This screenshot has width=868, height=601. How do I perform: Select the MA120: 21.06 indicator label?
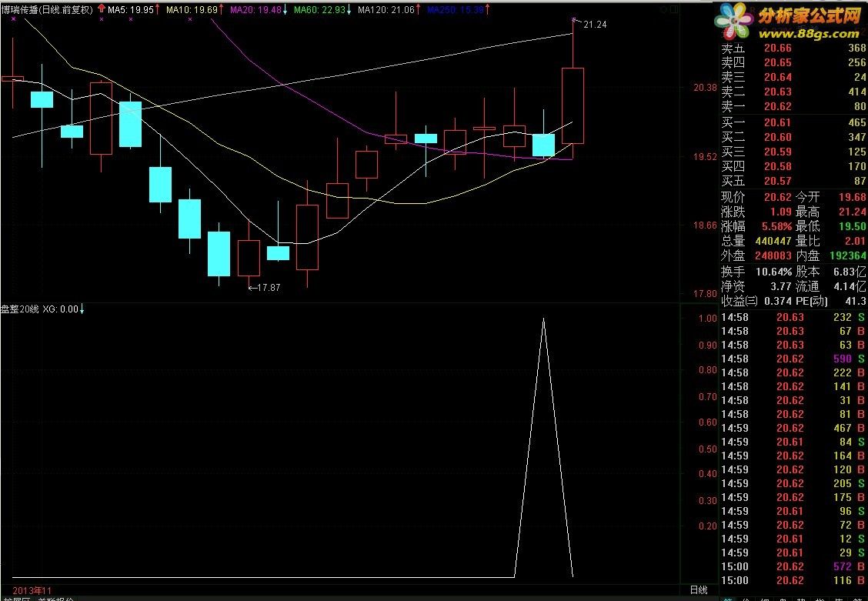[x=386, y=9]
